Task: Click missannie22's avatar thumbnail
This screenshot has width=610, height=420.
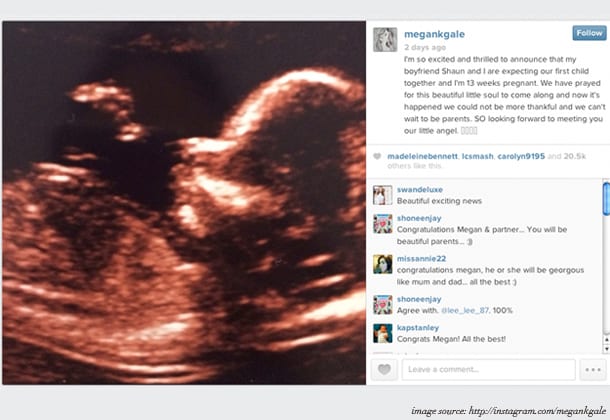Action: tap(382, 264)
